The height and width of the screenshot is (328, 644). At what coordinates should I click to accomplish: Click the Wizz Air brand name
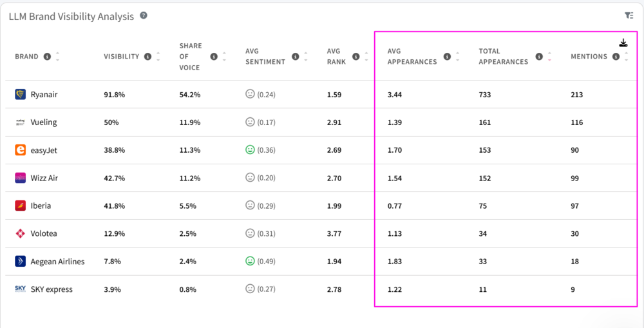[44, 178]
